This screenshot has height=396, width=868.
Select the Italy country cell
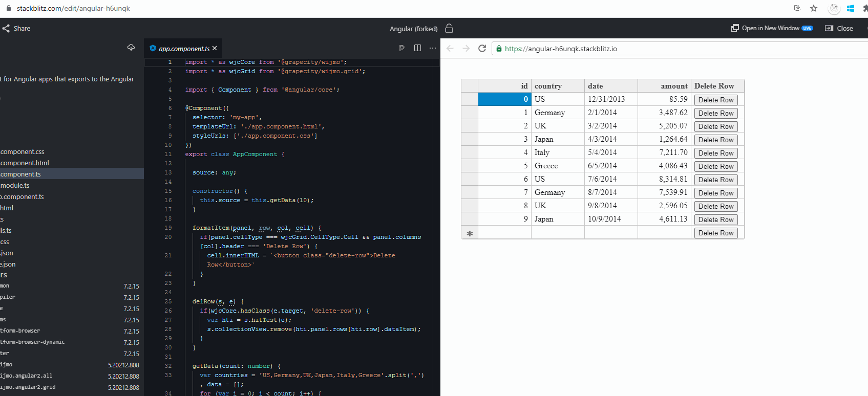(558, 152)
